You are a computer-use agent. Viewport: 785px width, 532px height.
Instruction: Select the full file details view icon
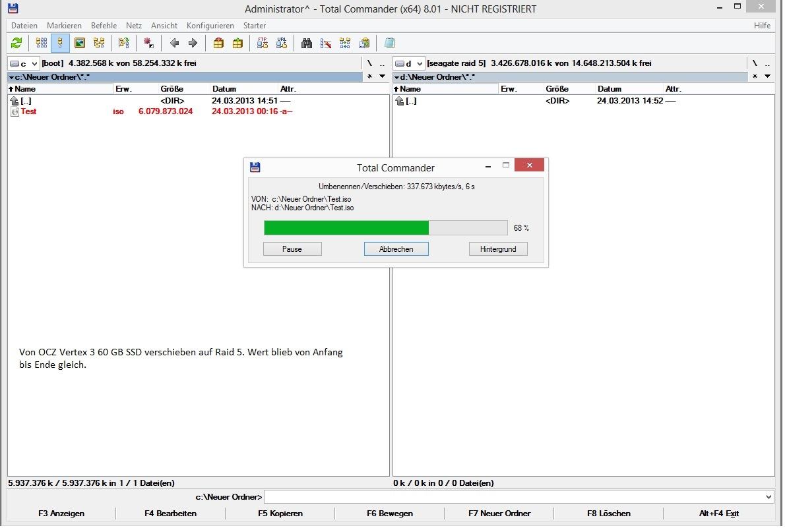tap(60, 44)
